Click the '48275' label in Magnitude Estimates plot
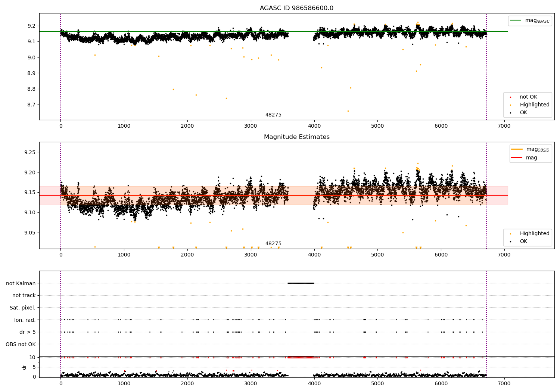Image resolution: width=560 pixels, height=392 pixels. tap(273, 244)
